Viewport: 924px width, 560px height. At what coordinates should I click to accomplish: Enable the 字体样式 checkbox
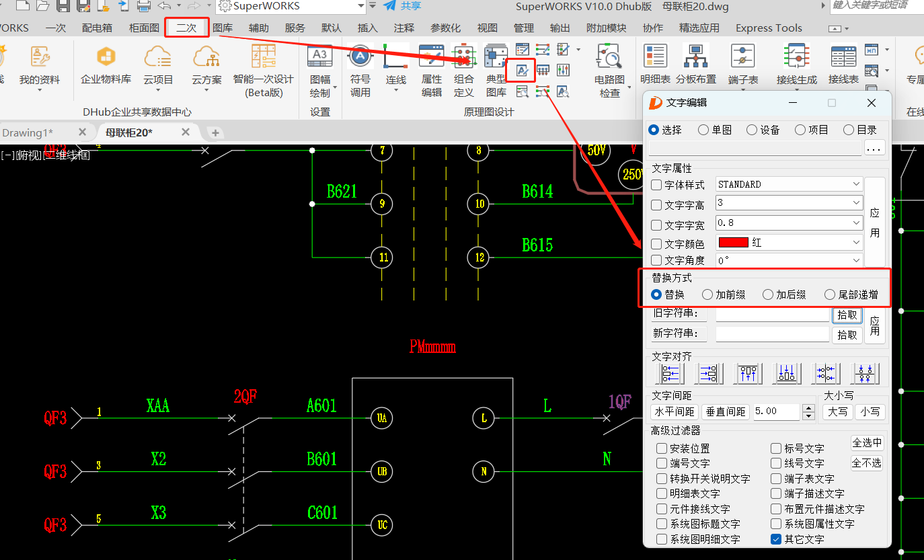click(x=657, y=185)
